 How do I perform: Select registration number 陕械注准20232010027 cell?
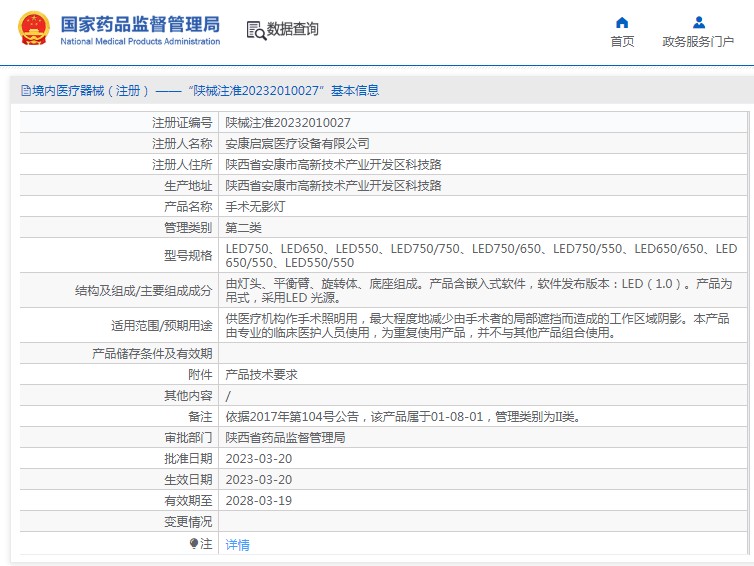tap(288, 123)
